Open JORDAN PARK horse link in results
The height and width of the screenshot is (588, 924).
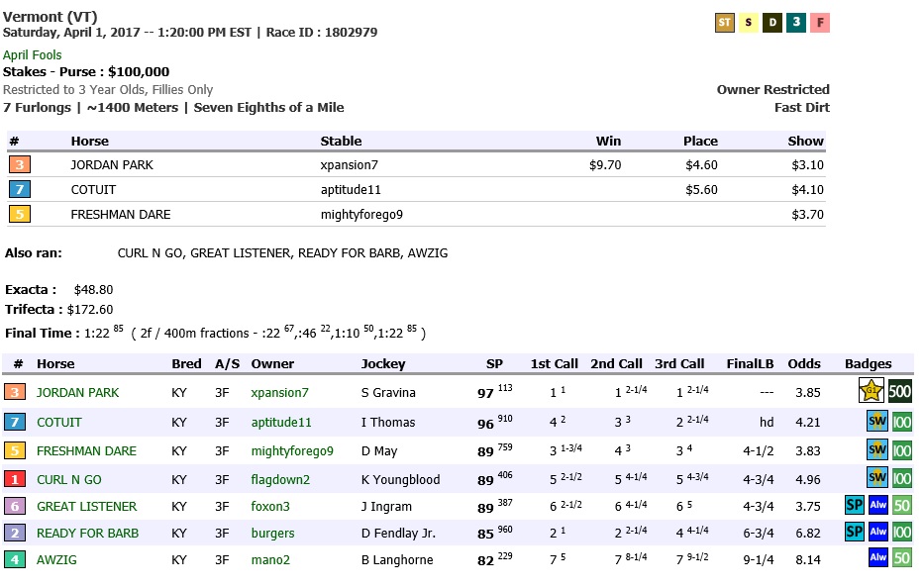[x=78, y=392]
